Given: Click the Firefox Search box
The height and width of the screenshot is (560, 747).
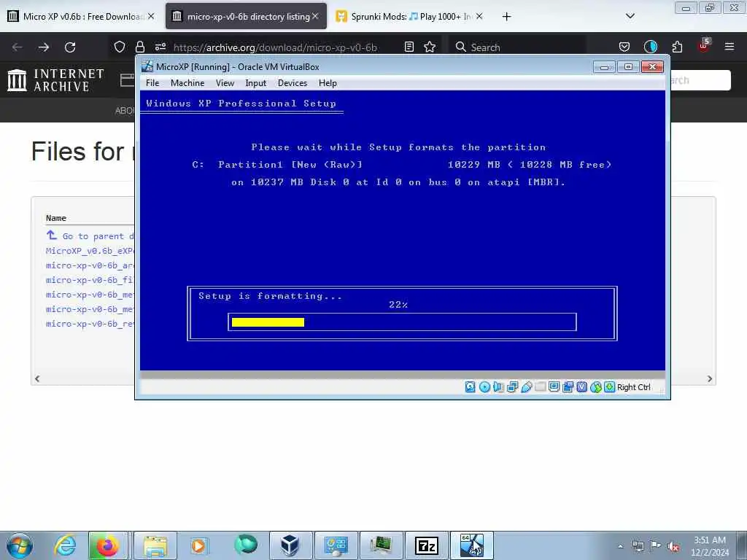Looking at the screenshot, I should point(517,47).
